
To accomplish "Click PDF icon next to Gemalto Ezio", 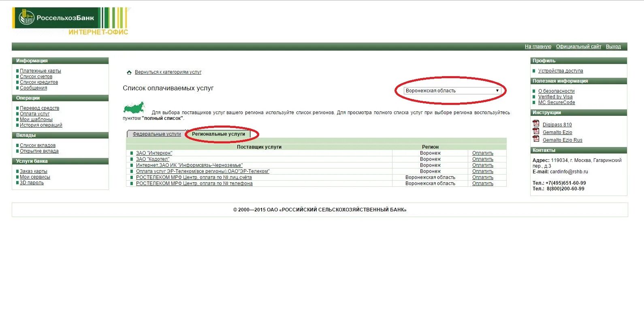I will (536, 131).
